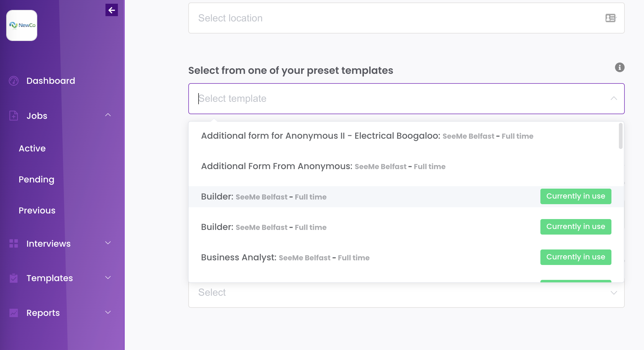The height and width of the screenshot is (350, 644).
Task: Collapse the Jobs section chevron
Action: (108, 115)
